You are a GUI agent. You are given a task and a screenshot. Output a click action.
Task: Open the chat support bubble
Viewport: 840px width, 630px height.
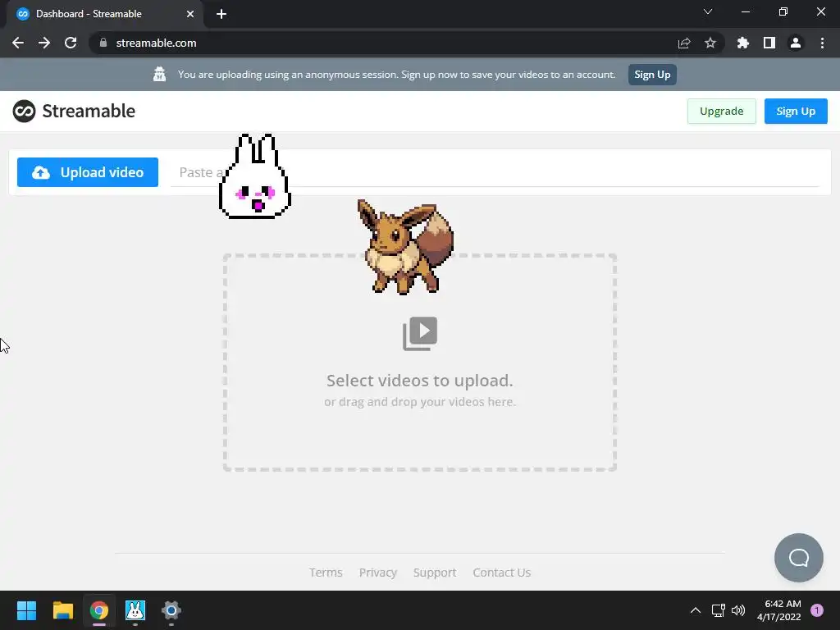click(798, 558)
